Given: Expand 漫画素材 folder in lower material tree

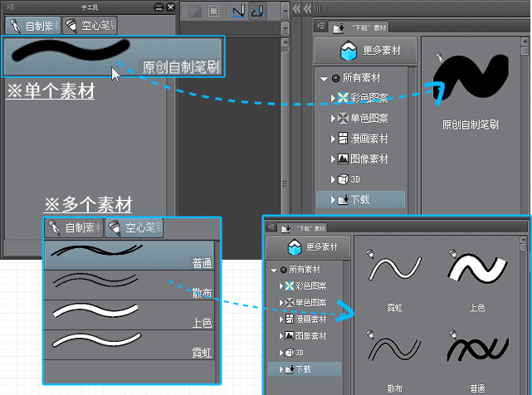Looking at the screenshot, I should point(281,319).
